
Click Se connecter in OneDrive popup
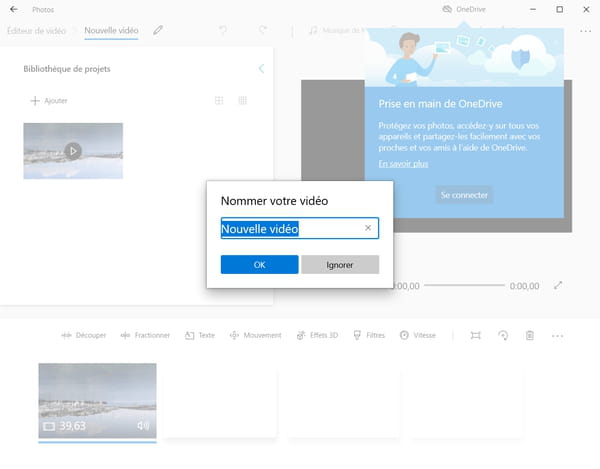click(x=464, y=195)
